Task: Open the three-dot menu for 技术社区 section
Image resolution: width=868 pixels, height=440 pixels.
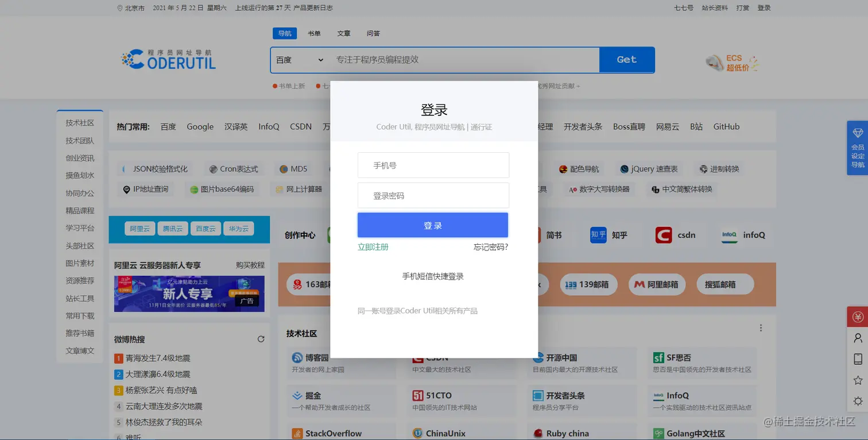Action: point(761,328)
